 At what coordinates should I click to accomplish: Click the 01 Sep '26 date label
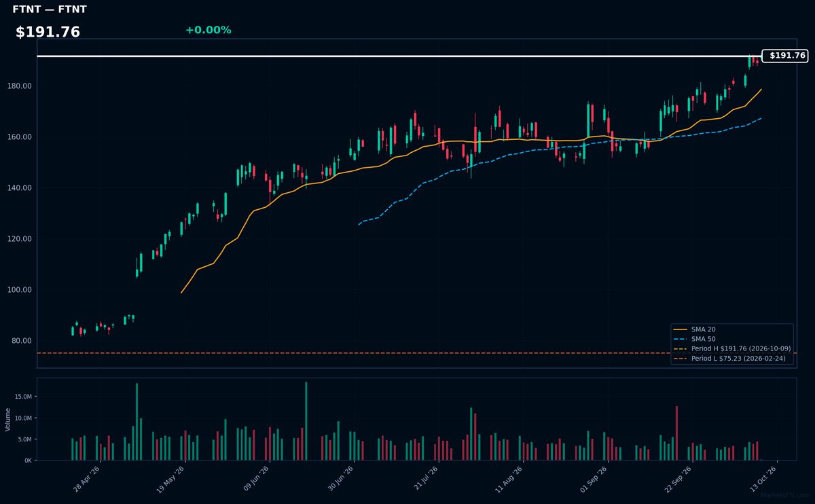(x=594, y=478)
